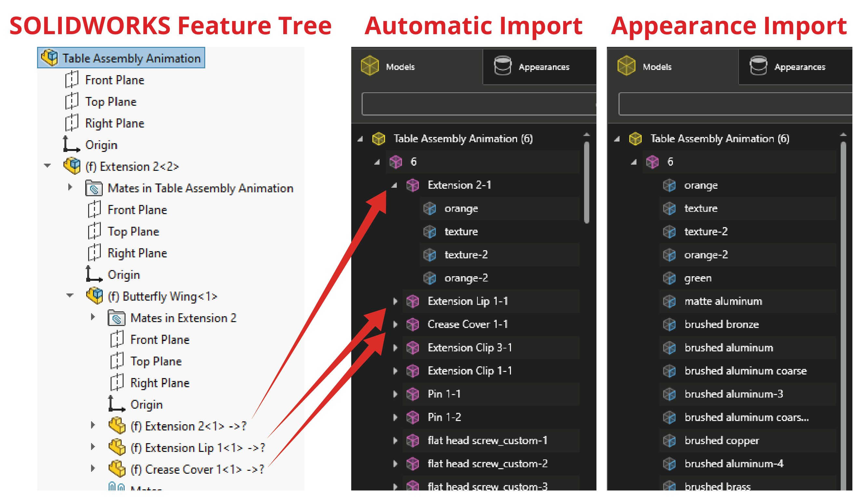The height and width of the screenshot is (503, 868).
Task: Select the matte aluminum appearance entry
Action: pyautogui.click(x=723, y=301)
